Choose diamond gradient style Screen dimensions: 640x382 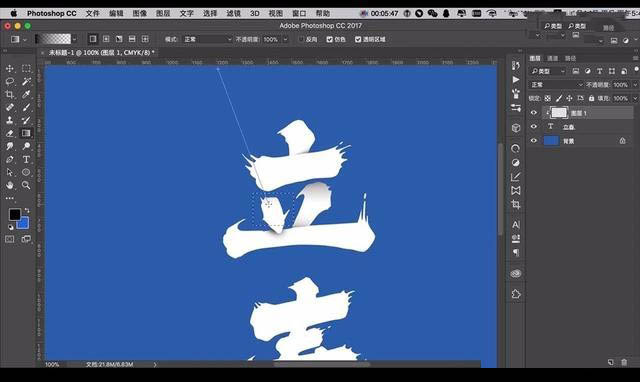145,39
